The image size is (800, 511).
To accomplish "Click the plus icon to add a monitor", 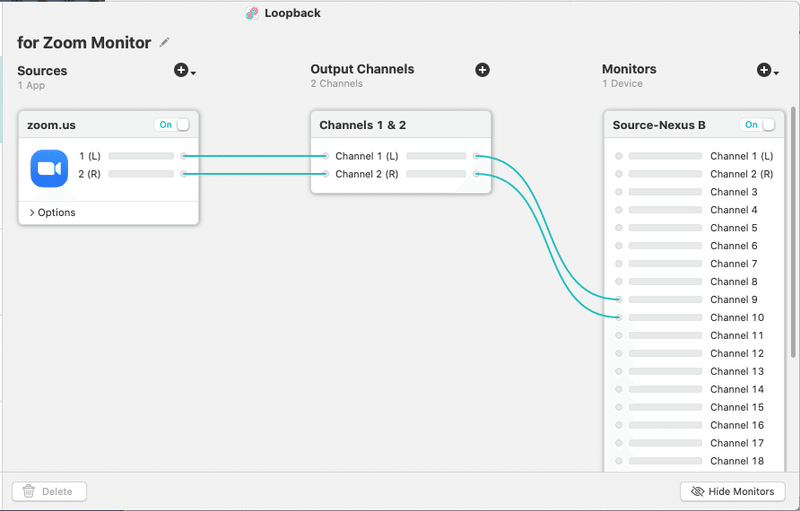I will coord(764,70).
